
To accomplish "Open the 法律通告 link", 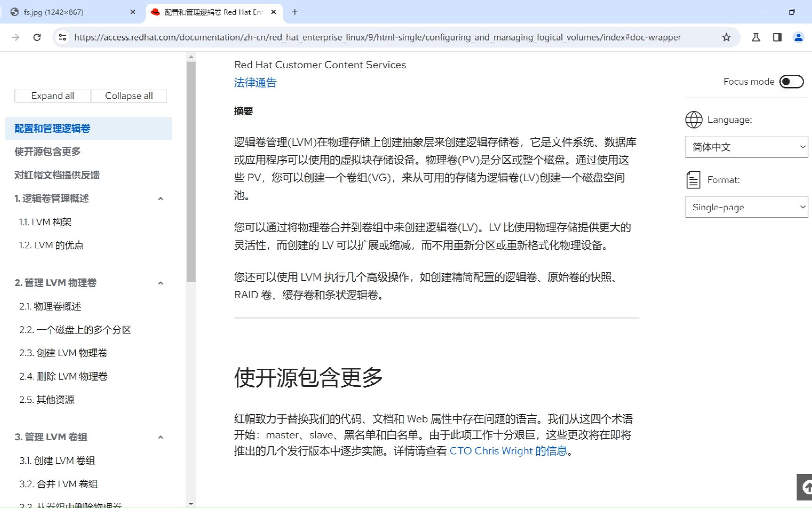I will (x=255, y=83).
